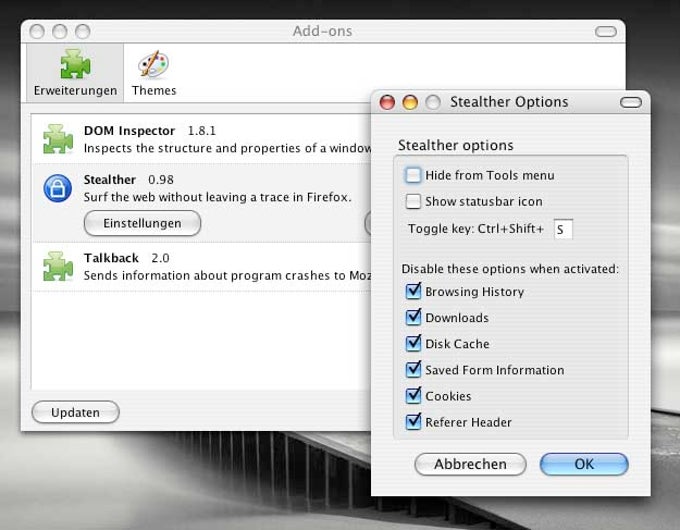The image size is (680, 530).
Task: Click Stealther Options toolbar toggle pill
Action: pos(631,102)
